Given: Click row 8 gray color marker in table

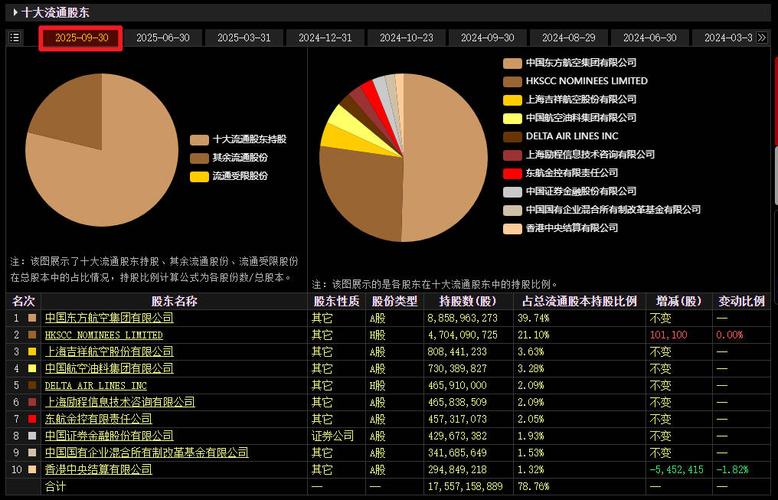Looking at the screenshot, I should [x=32, y=436].
